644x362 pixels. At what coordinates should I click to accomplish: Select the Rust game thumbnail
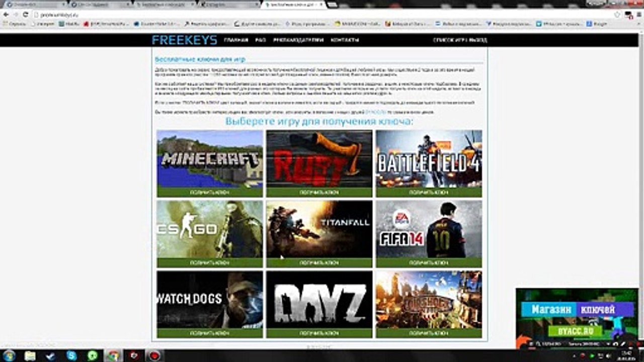319,159
